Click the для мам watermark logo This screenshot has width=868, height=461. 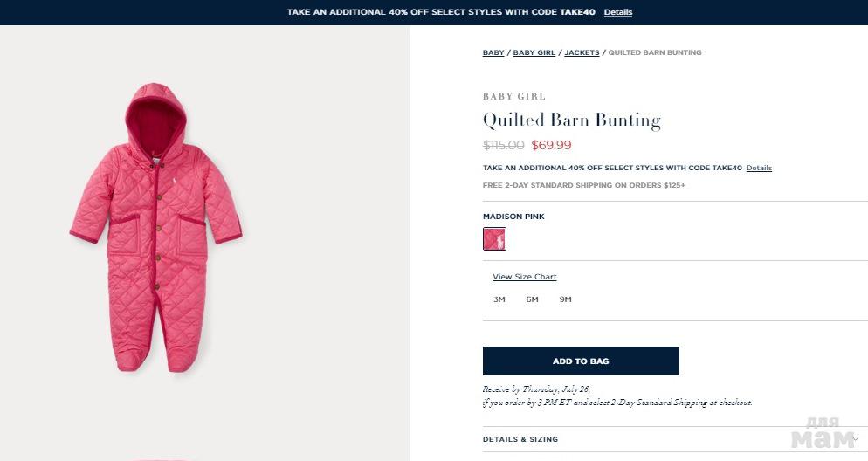tap(823, 432)
